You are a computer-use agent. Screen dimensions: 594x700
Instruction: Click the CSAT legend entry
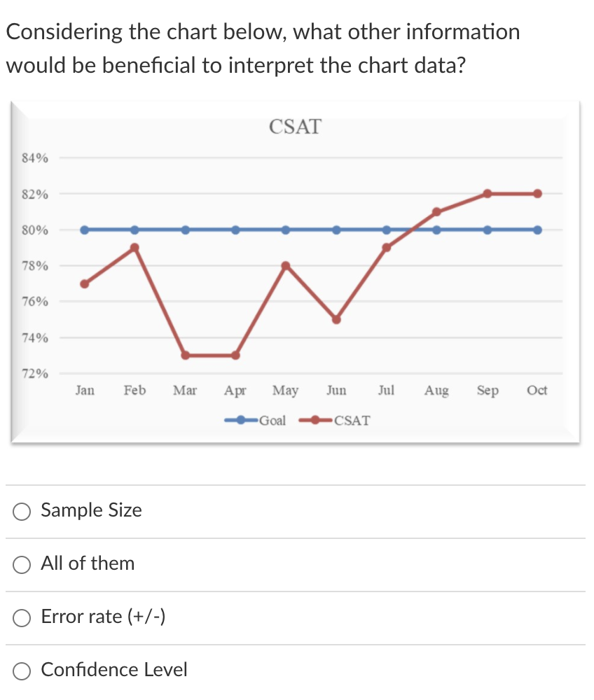(352, 420)
